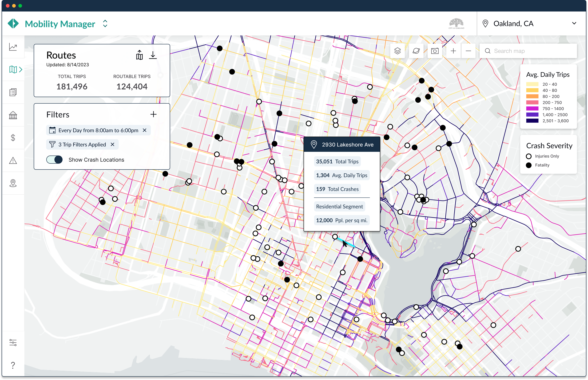Viewport: 588px width, 380px height.
Task: Download routes data using download icon
Action: point(153,55)
